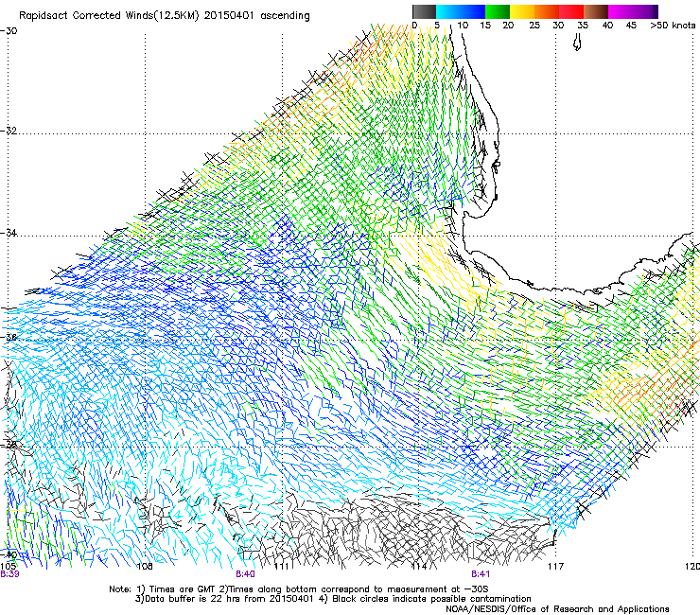Click the longitude label '111'
Viewport: 700px width, 615px height.
tap(281, 567)
